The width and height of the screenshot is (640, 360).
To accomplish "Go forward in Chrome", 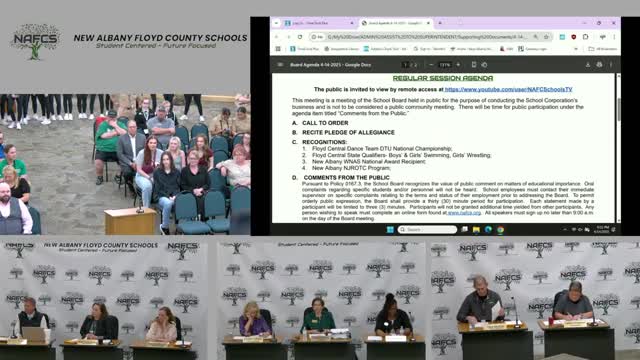I will (288, 37).
